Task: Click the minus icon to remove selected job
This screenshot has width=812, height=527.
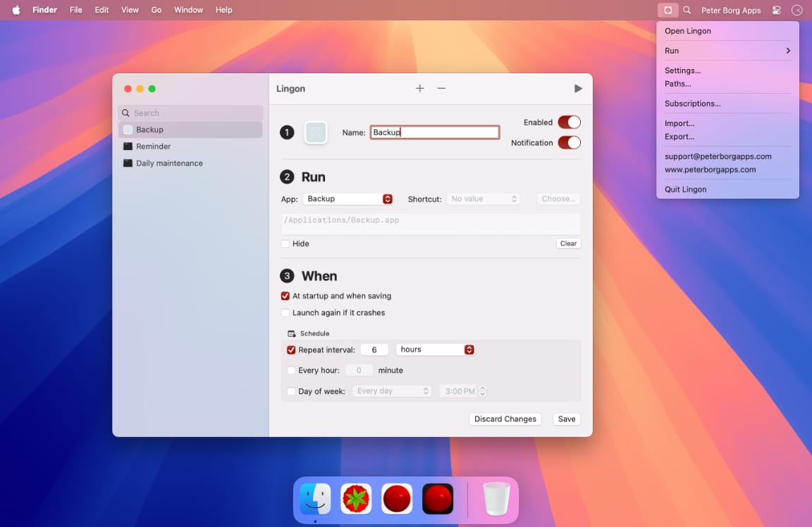Action: click(441, 88)
